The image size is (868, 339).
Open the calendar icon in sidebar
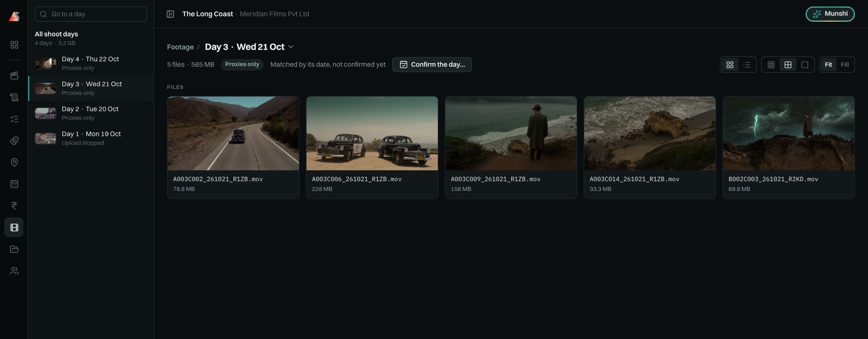14,184
